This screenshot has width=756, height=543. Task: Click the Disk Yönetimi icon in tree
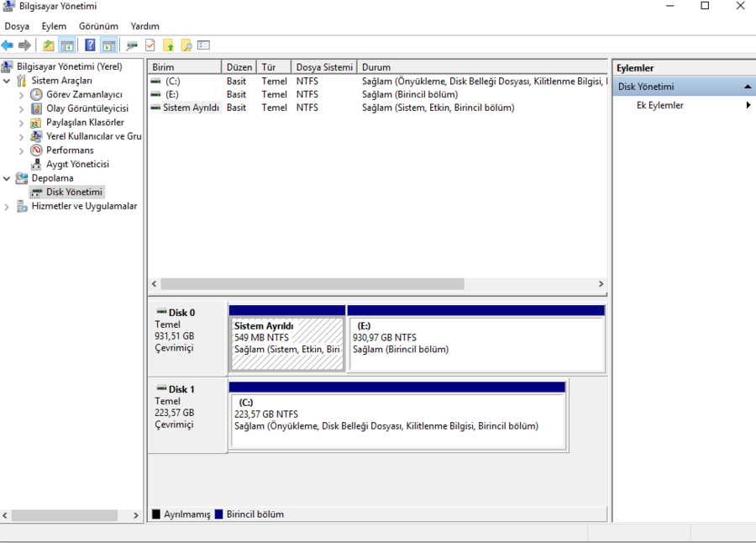click(37, 192)
